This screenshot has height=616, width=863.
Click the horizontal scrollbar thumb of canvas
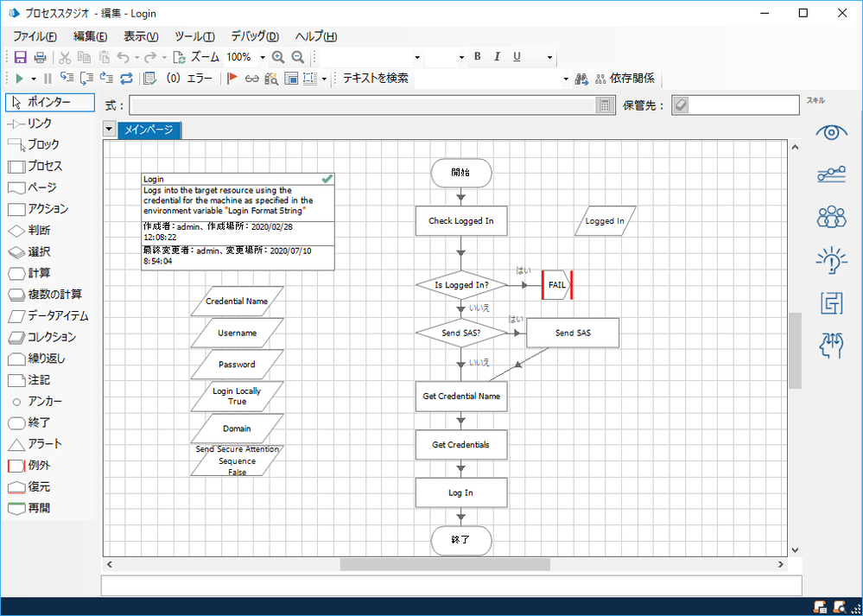(445, 564)
